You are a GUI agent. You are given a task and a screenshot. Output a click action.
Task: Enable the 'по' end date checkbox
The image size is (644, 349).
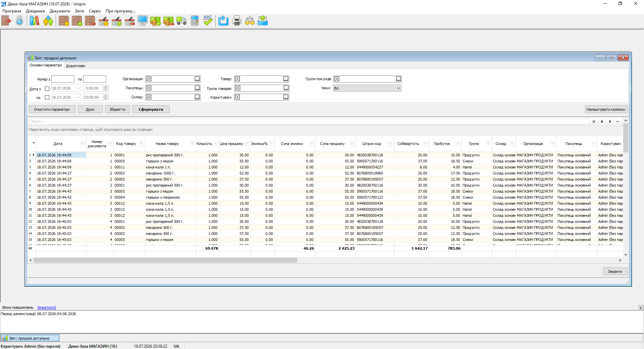point(47,98)
